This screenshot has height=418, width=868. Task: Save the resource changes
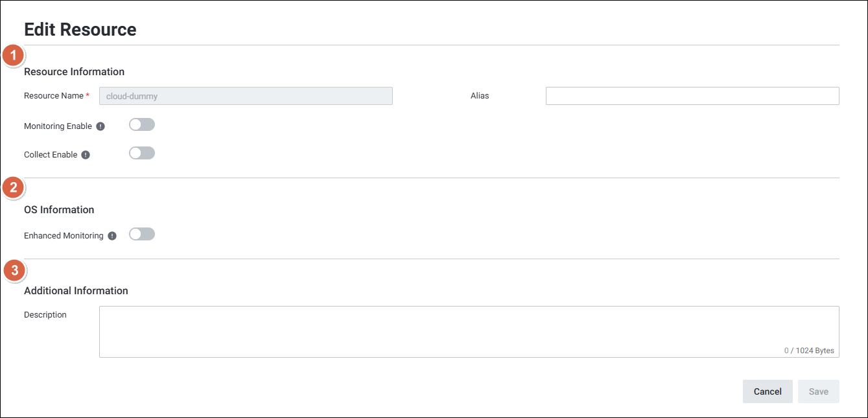(818, 391)
